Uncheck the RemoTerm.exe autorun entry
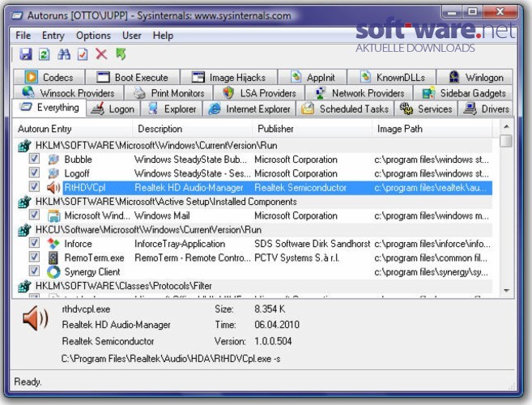The image size is (532, 405). [x=34, y=257]
